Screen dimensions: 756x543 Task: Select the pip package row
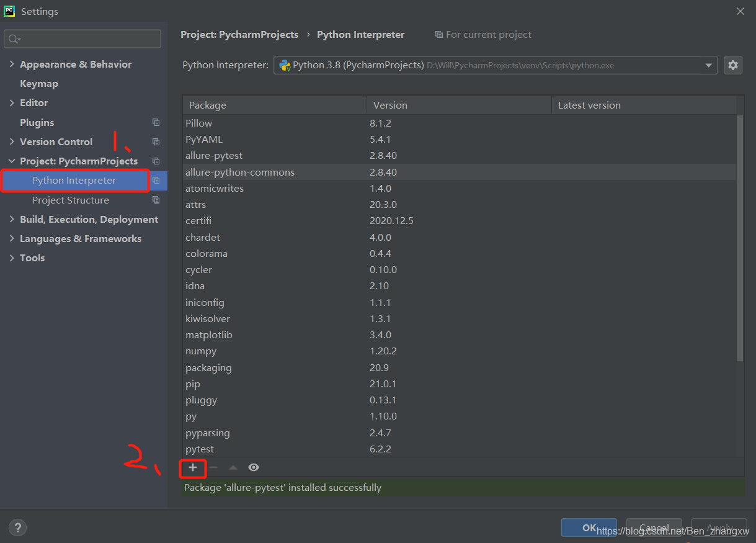click(460, 384)
